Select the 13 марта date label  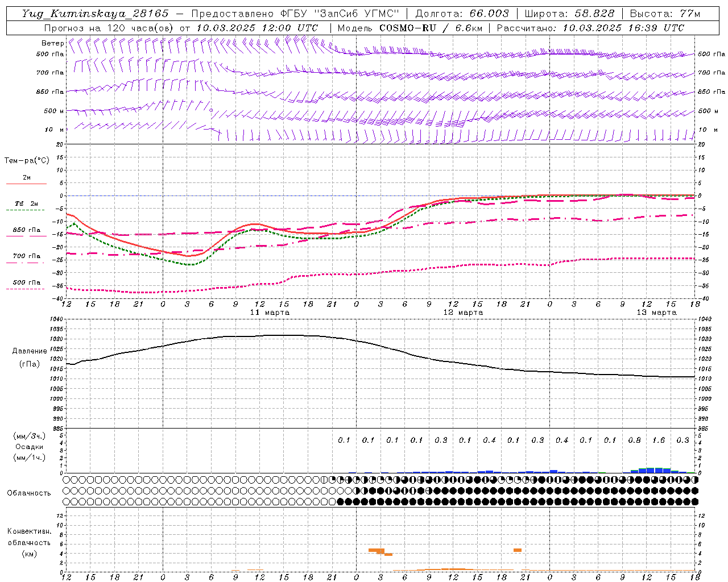[x=656, y=312]
